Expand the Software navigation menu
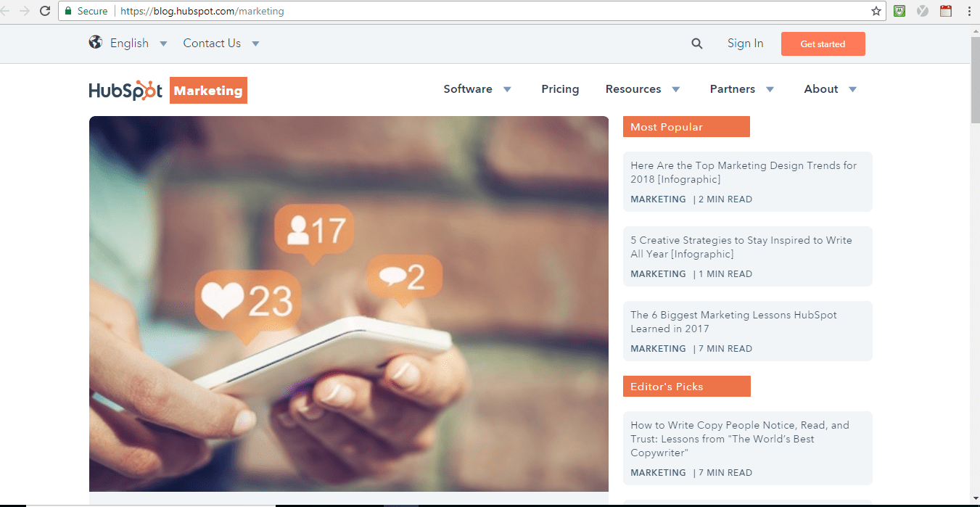 coord(477,89)
